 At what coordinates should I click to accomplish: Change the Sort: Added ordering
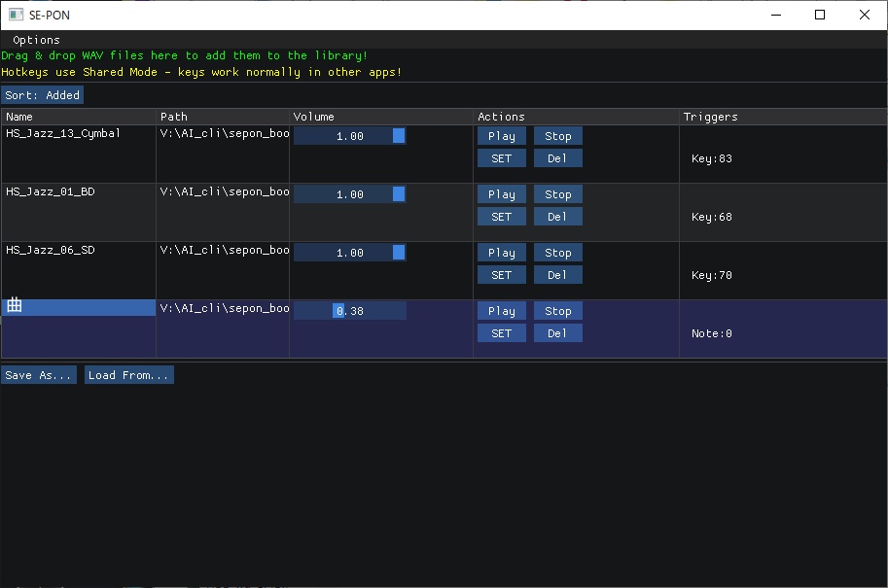click(x=43, y=95)
